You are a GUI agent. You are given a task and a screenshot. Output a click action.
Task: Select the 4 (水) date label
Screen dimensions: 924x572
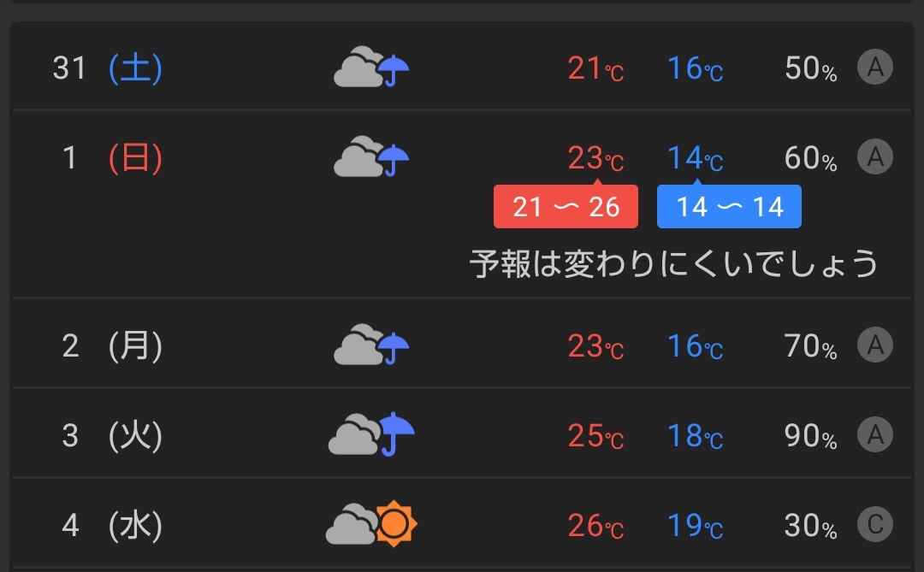click(112, 524)
